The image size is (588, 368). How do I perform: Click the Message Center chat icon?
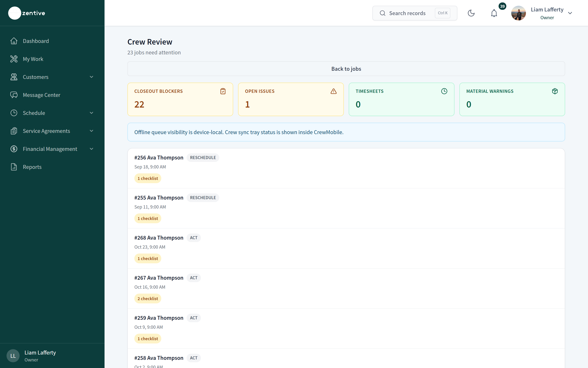coord(14,95)
